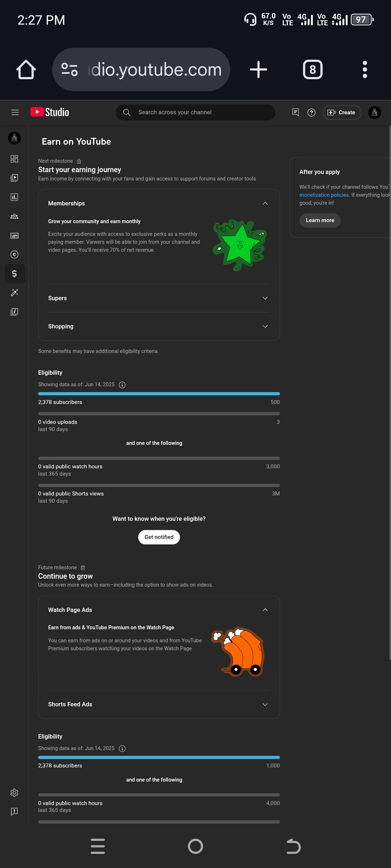
Task: Click info icon beside second Eligibility date
Action: coord(122,749)
